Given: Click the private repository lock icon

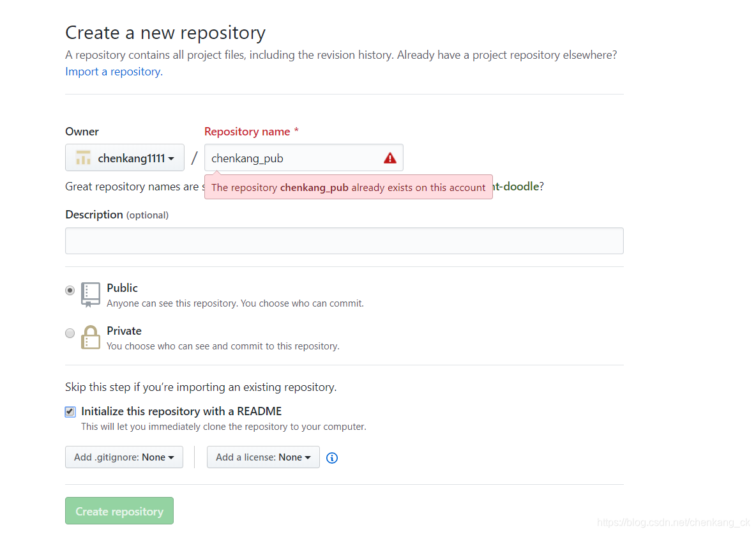Looking at the screenshot, I should [x=90, y=337].
